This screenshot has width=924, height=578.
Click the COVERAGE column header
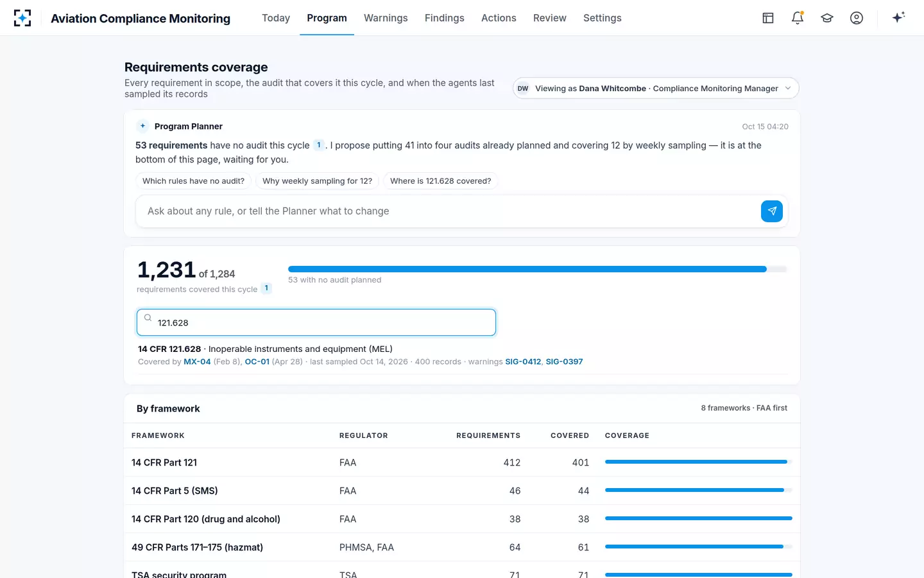click(x=627, y=435)
